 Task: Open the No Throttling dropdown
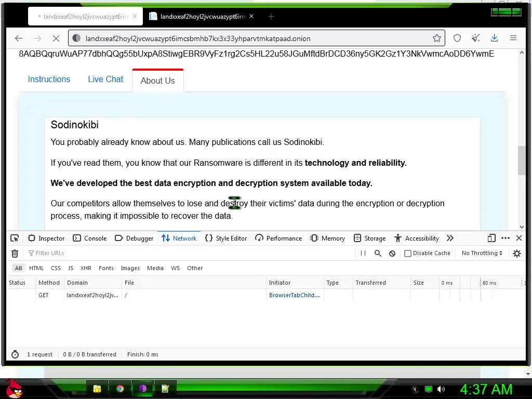(482, 253)
